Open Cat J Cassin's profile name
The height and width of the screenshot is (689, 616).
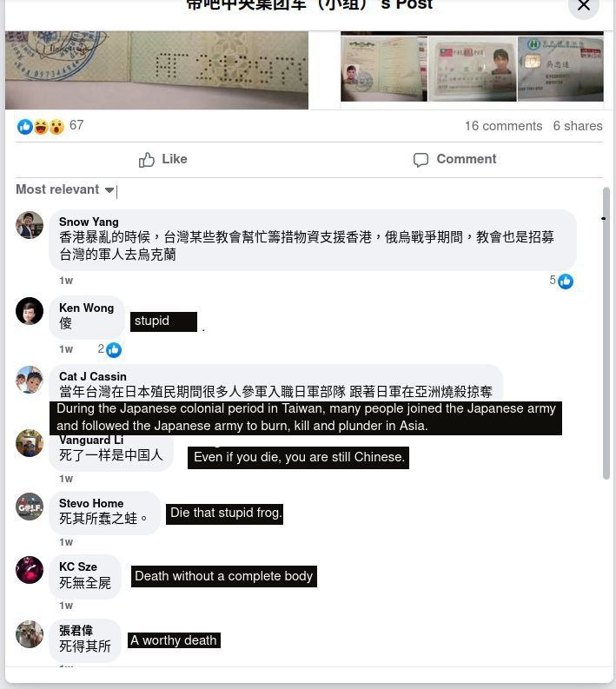93,376
